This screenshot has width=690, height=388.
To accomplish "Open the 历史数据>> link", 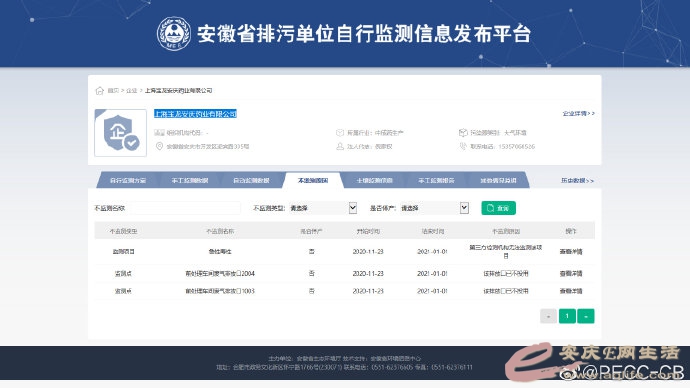I will coord(577,180).
